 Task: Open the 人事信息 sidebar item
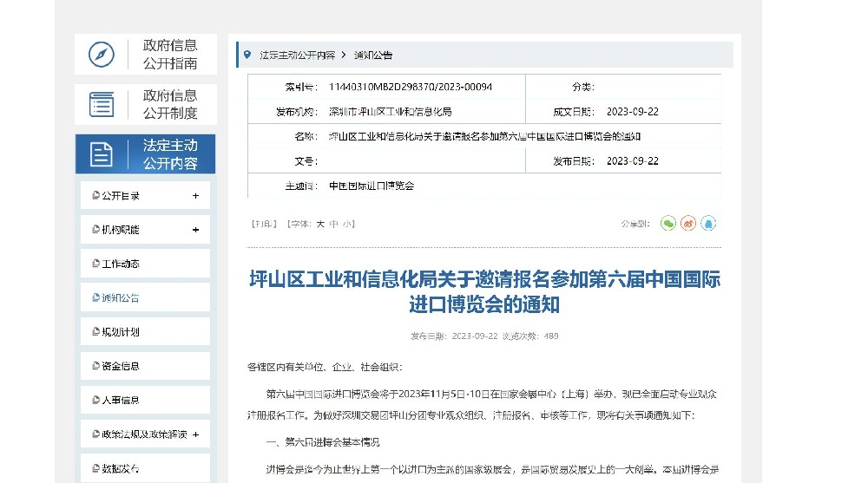pyautogui.click(x=145, y=400)
